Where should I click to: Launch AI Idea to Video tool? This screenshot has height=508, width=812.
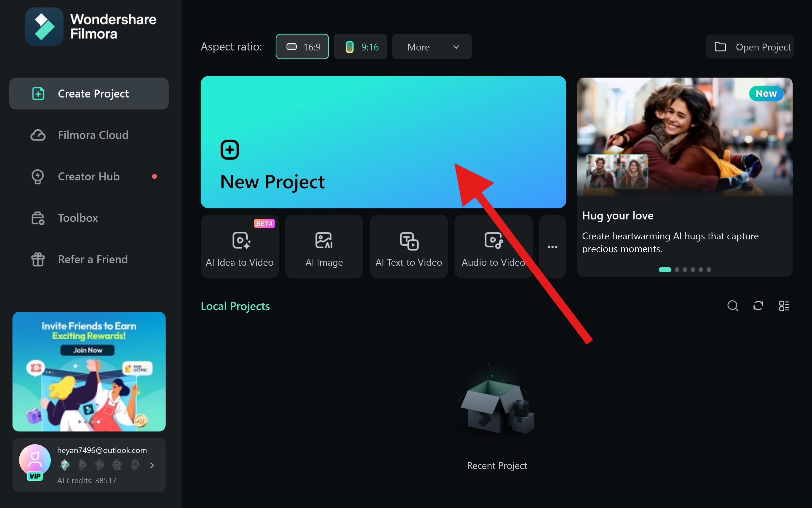240,247
